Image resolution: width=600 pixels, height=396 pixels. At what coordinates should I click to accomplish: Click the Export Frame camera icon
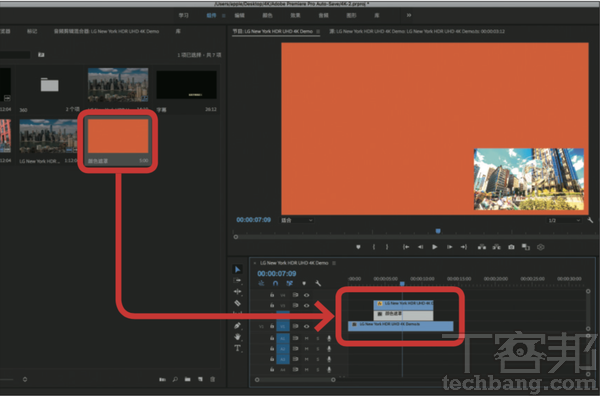coord(511,247)
